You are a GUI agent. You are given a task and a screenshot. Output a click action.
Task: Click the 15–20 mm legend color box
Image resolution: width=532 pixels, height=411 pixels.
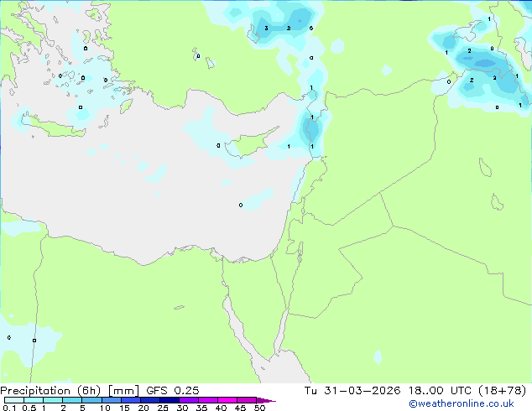[x=130, y=400]
